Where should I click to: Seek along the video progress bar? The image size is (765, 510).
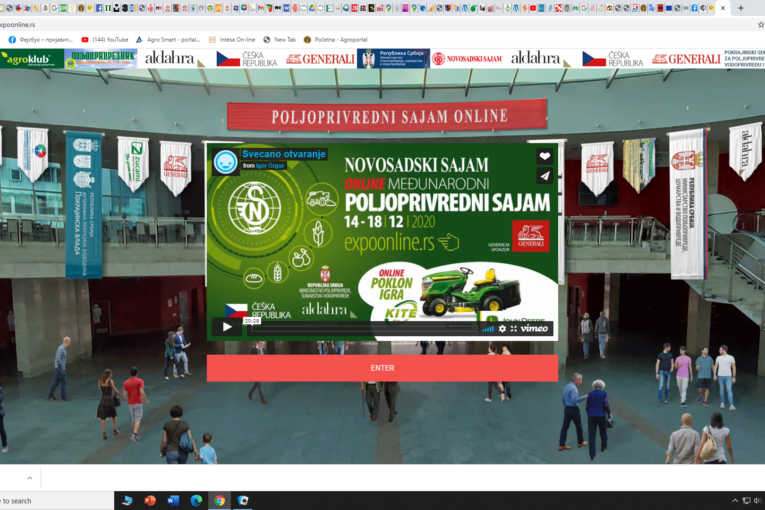coord(362,329)
